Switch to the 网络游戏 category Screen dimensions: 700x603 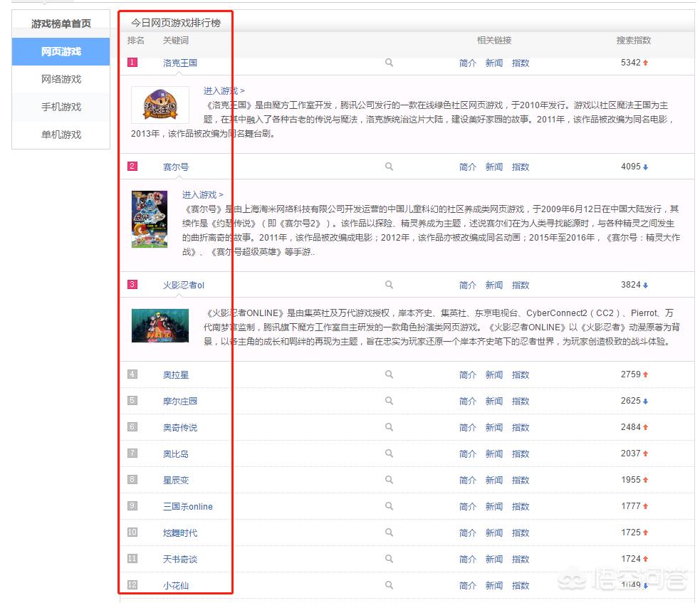[61, 79]
